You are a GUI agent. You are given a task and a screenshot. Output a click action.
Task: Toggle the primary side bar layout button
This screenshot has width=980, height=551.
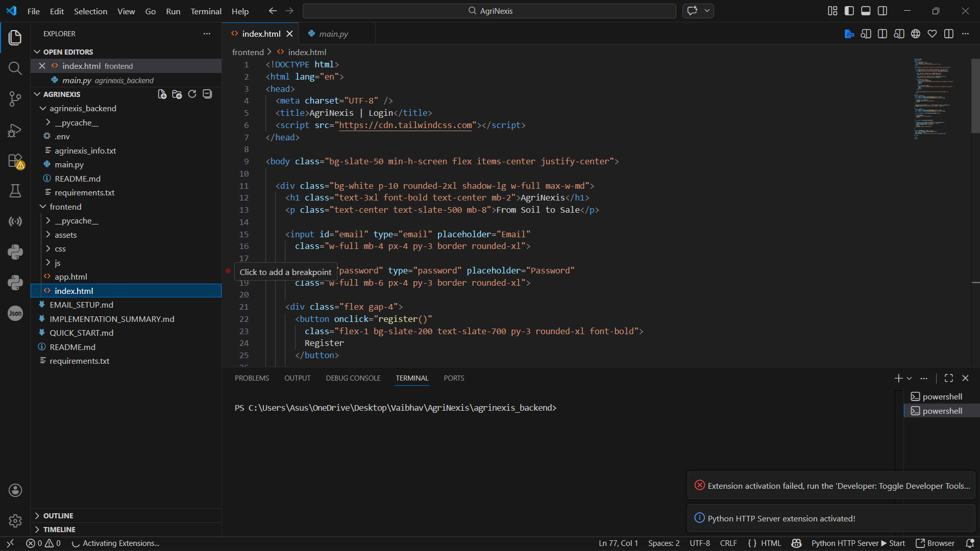pyautogui.click(x=849, y=11)
